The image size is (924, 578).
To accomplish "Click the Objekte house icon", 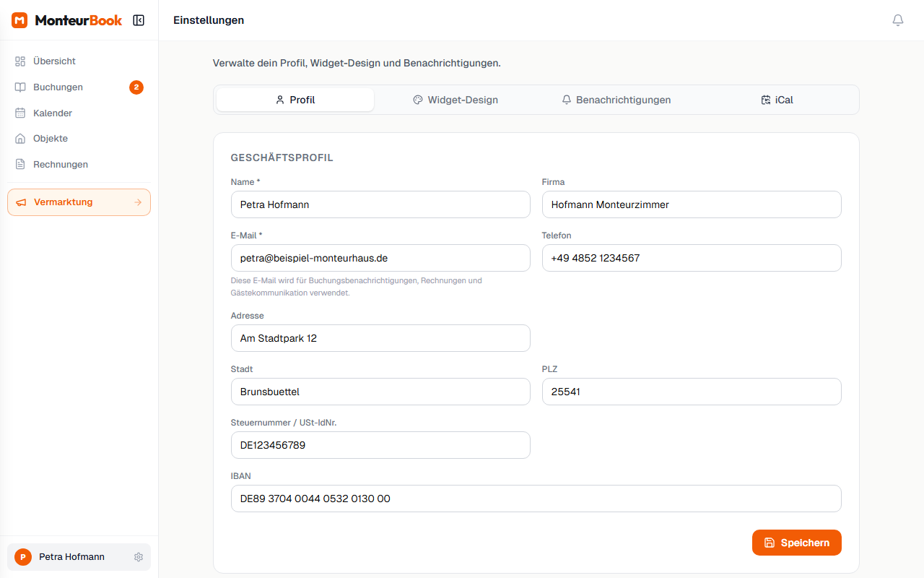I will (20, 139).
